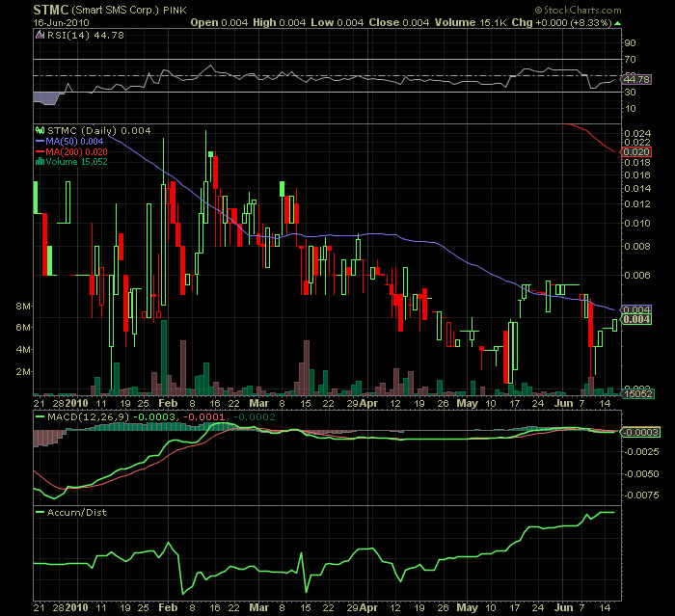Click the Chg +0.000 (+8.33%) readout

(561, 22)
